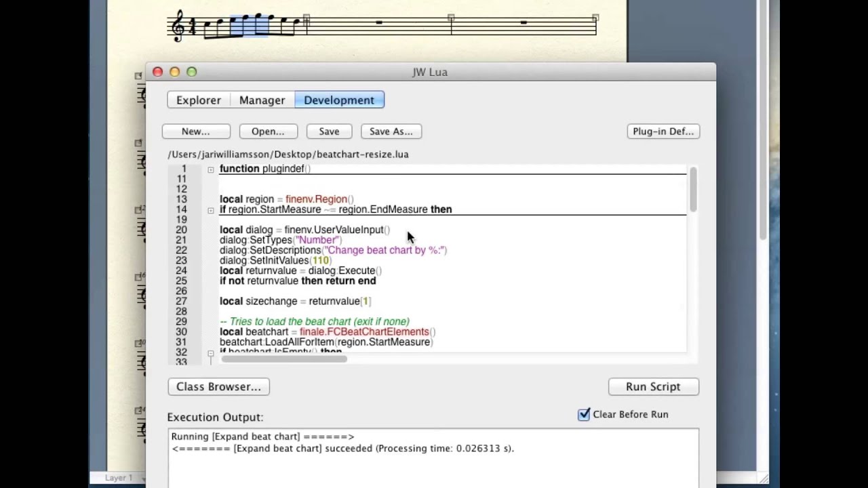Click code line 'local sizechange = returnvalue[1]'

(295, 301)
